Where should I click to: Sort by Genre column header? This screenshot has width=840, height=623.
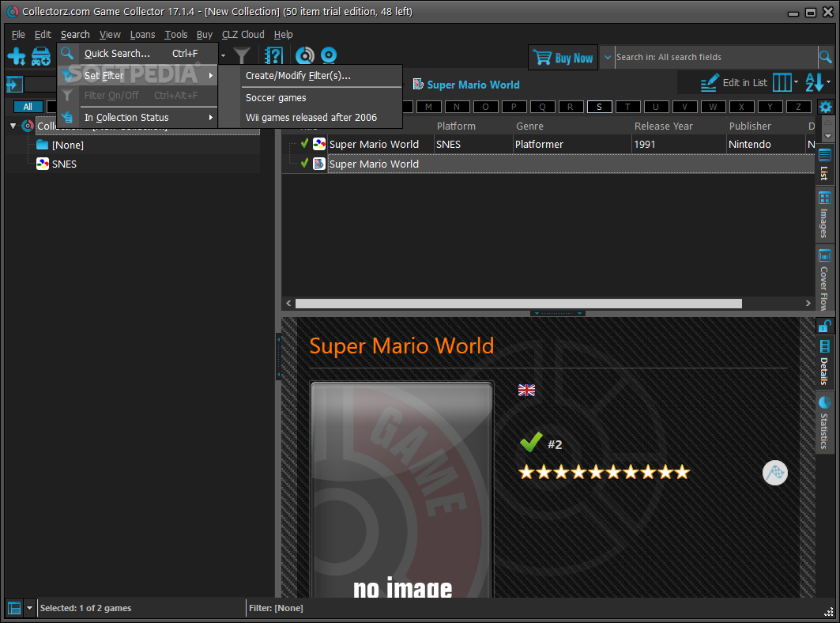click(x=529, y=126)
